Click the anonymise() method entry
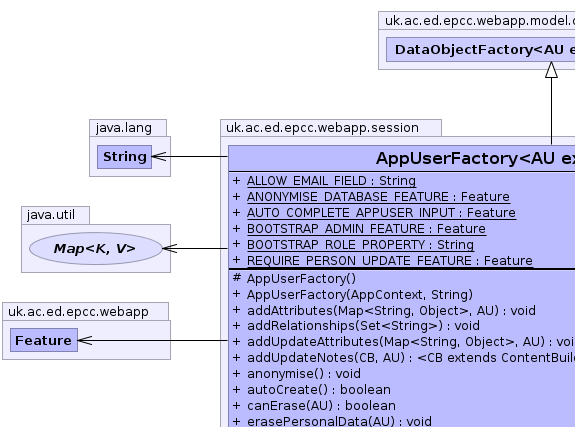 pos(297,373)
